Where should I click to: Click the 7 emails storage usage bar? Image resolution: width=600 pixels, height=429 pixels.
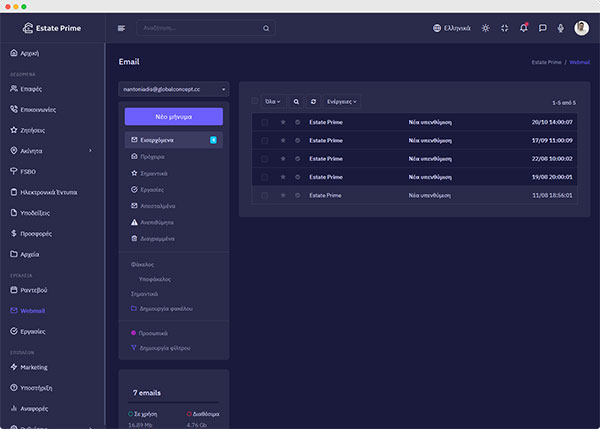click(174, 403)
